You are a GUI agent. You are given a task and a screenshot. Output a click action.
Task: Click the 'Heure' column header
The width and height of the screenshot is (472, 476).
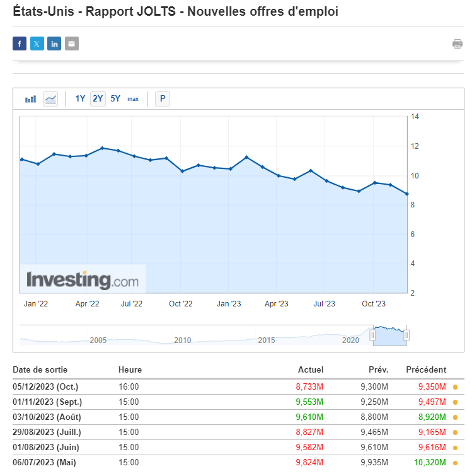coord(130,369)
